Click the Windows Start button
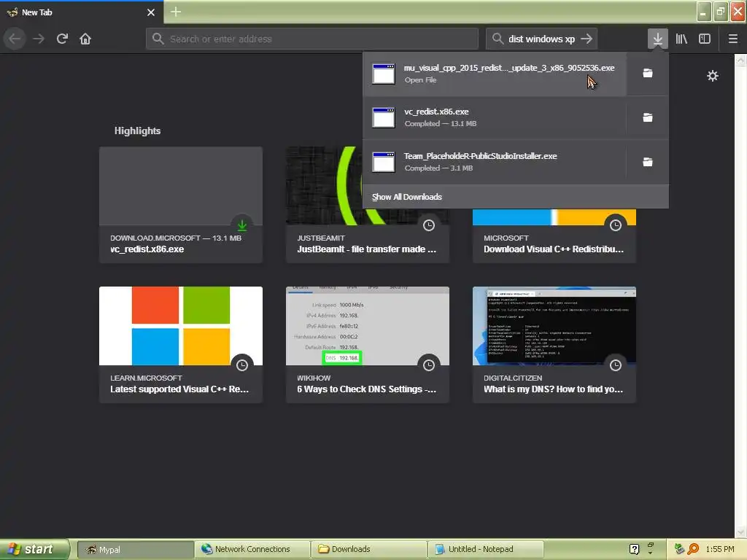 point(34,549)
